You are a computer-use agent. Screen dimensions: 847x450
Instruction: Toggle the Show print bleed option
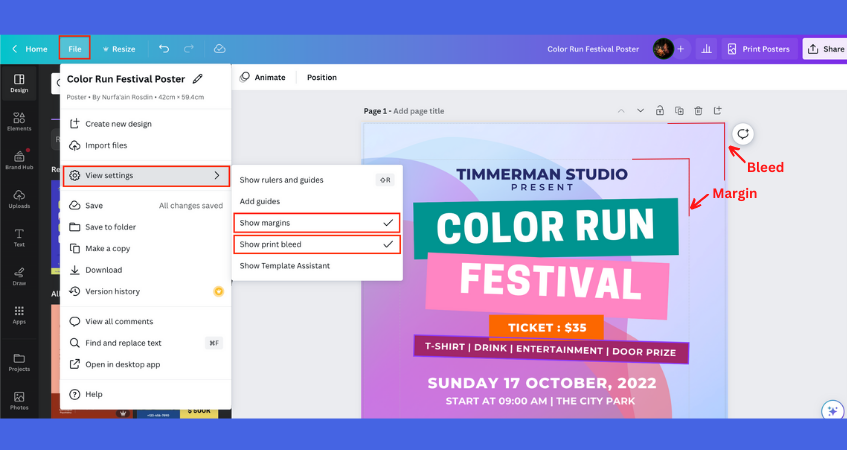tap(316, 244)
